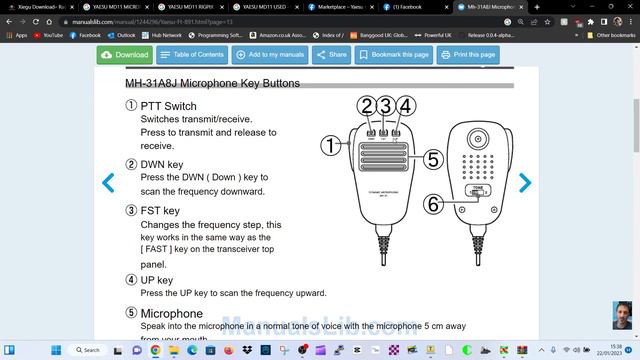Screen dimensions: 640x360
Task: Open Dropbox from taskbar
Action: [247, 350]
